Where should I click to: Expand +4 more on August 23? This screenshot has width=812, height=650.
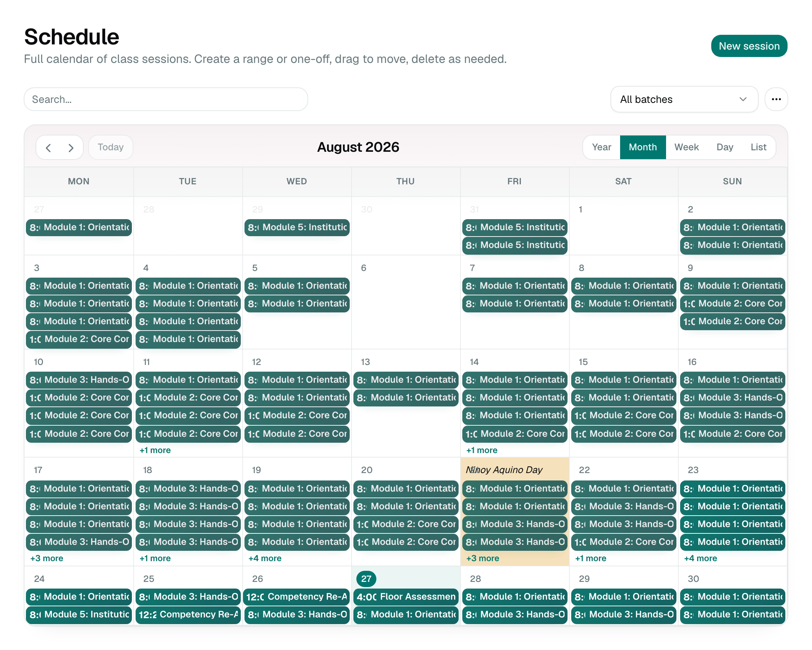click(x=700, y=558)
